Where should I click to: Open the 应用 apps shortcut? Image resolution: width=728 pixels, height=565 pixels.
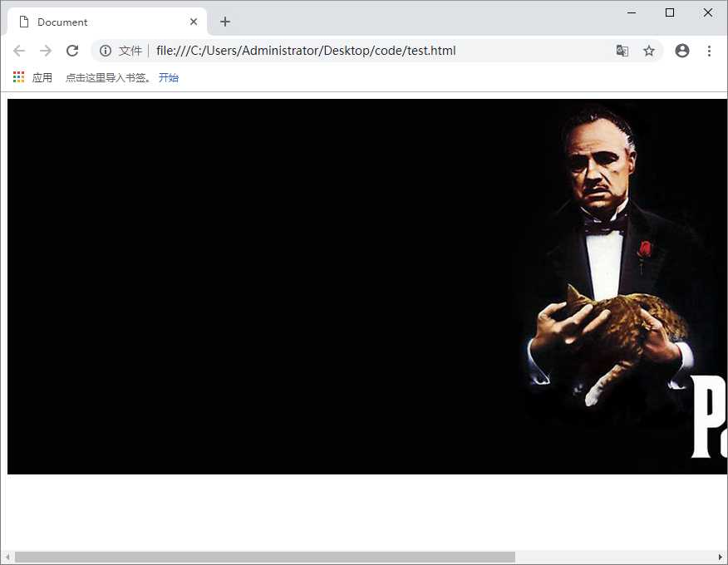[32, 77]
